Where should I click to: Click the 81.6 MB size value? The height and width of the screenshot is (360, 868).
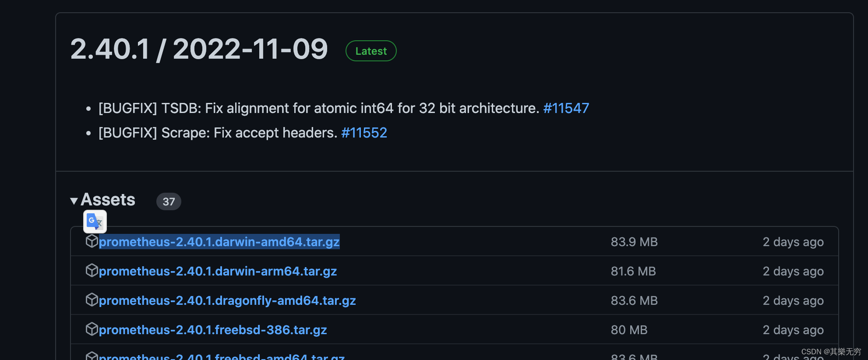pyautogui.click(x=633, y=271)
